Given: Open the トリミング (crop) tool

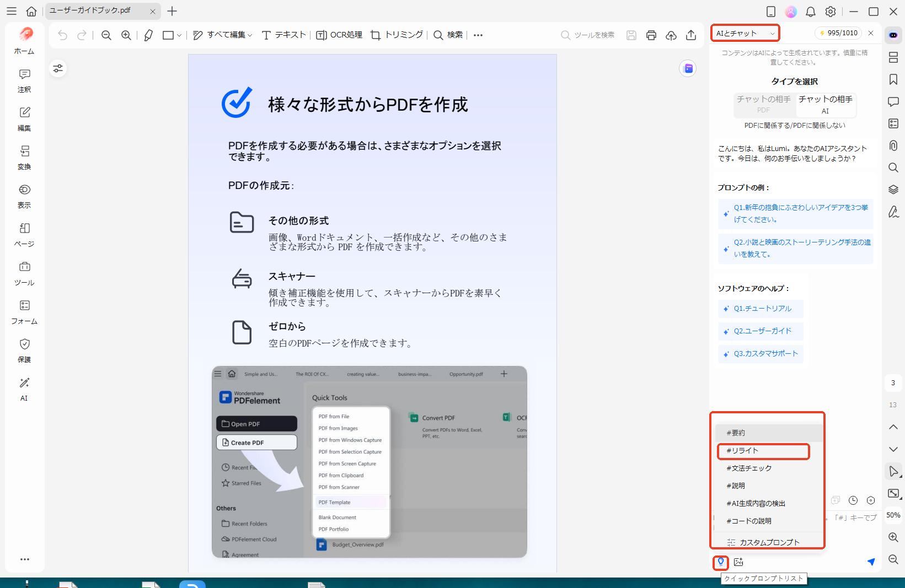Looking at the screenshot, I should pos(396,35).
